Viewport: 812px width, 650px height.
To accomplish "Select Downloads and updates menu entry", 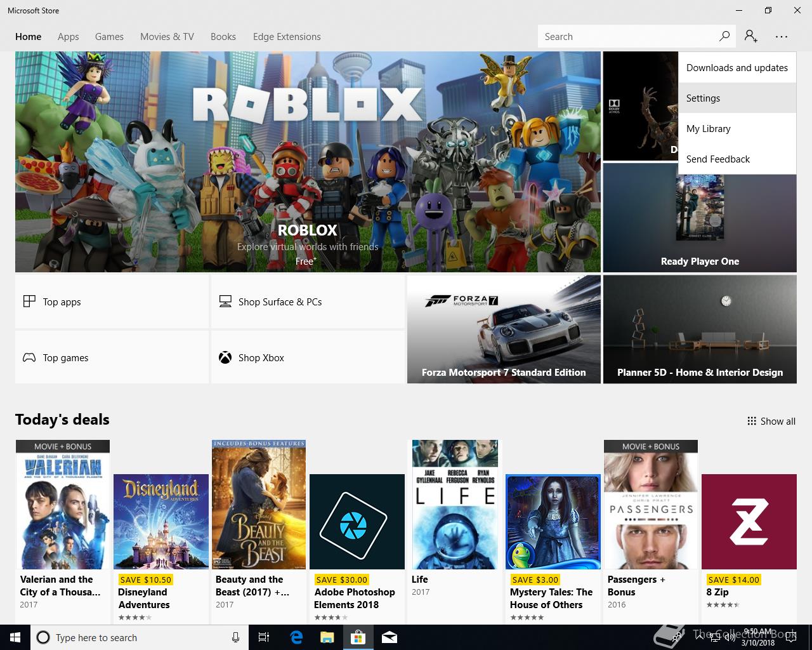I will (737, 67).
